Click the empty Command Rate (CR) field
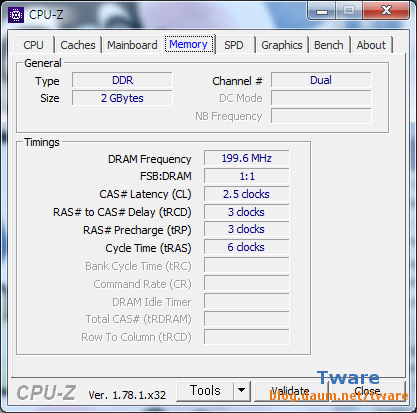The width and height of the screenshot is (417, 413). click(x=247, y=283)
